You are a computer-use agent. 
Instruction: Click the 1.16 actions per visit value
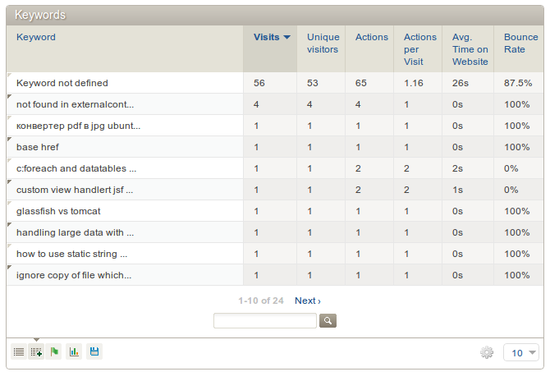pyautogui.click(x=414, y=83)
